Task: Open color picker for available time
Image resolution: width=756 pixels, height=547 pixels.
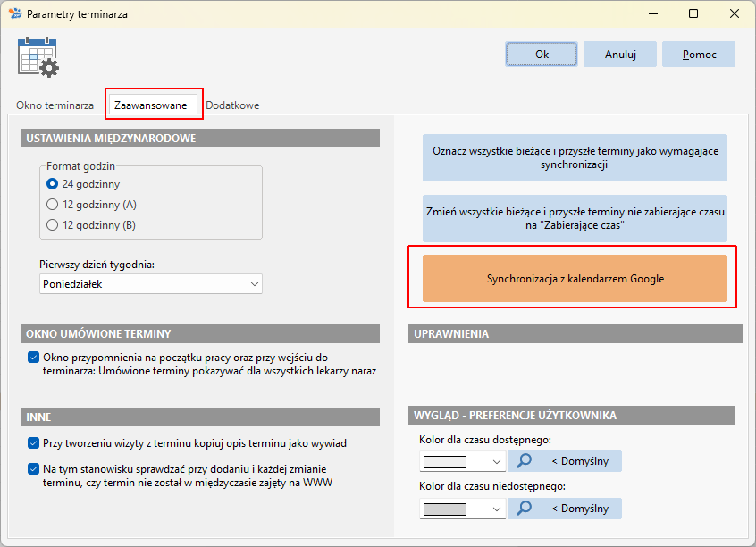Action: (x=524, y=461)
